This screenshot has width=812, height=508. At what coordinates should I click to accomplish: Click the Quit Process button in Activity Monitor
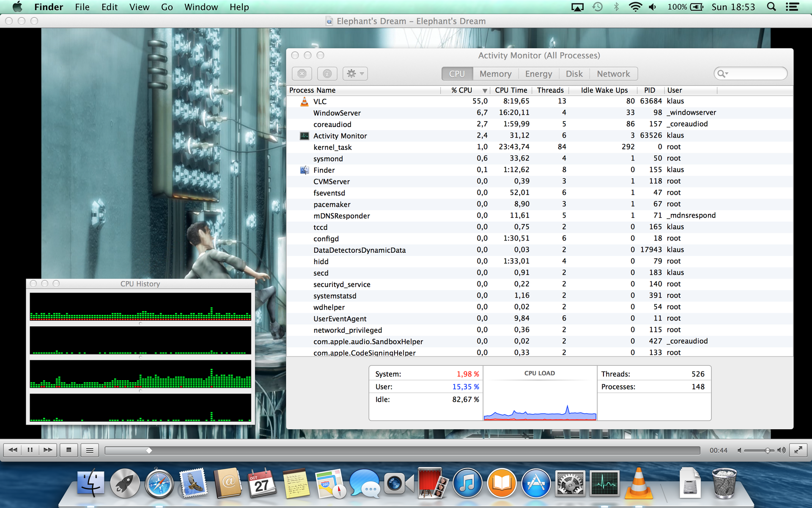[x=302, y=74]
